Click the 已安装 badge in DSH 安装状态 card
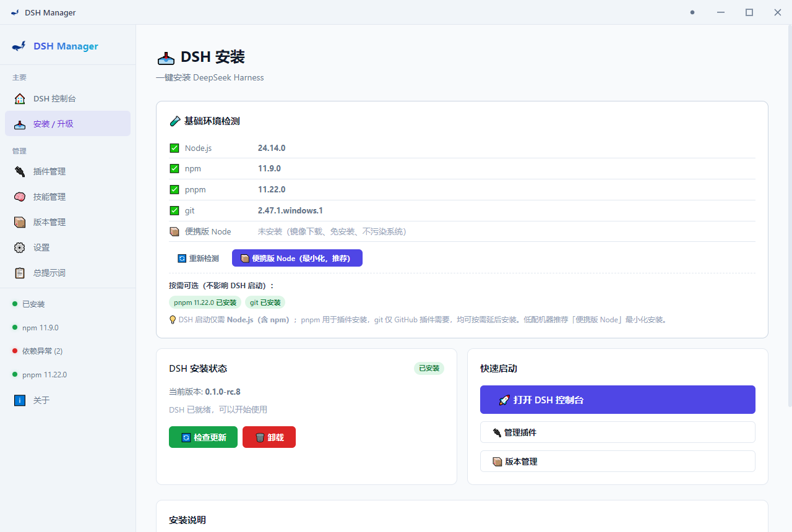Screen dimensions: 792x532 pos(429,368)
